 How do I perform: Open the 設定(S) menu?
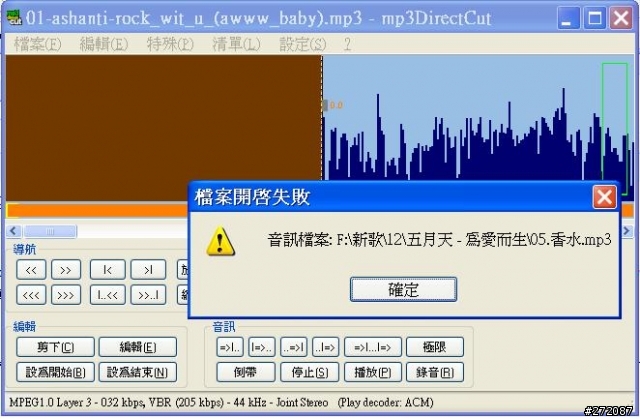tap(302, 44)
